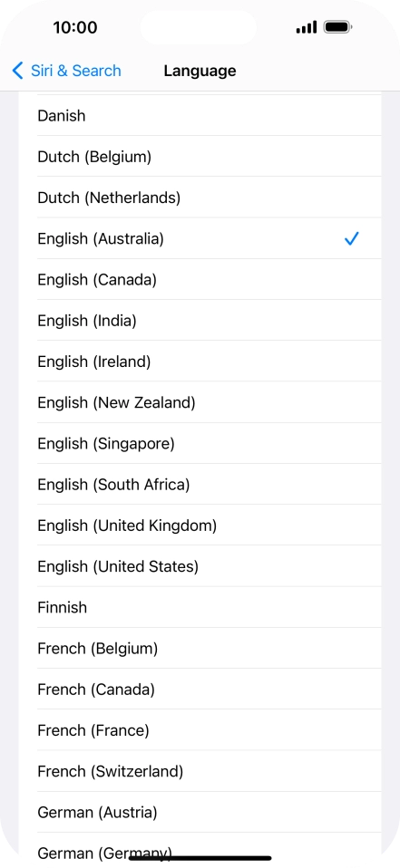The height and width of the screenshot is (868, 400).
Task: Tap the home indicator bar
Action: coord(200,858)
